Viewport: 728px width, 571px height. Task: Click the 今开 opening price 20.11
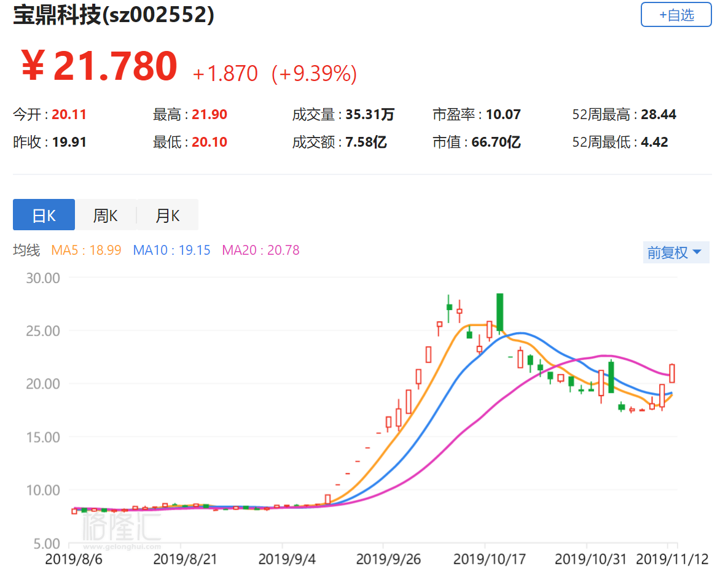click(69, 115)
